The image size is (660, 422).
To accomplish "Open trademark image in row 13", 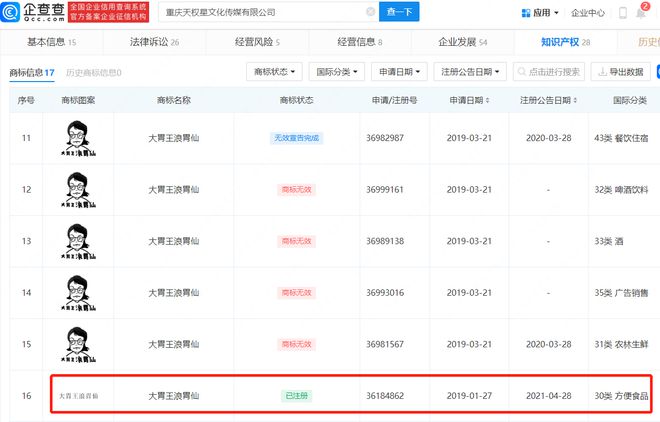I will coord(78,242).
